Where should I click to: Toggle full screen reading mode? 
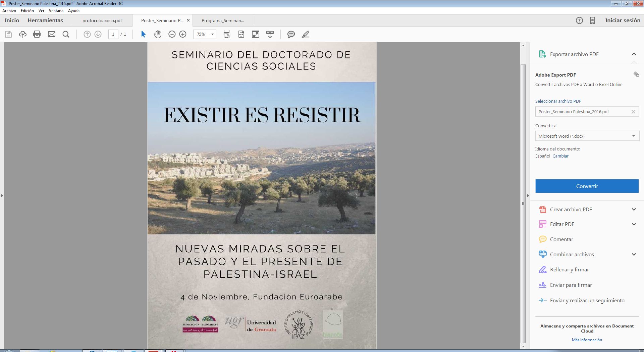click(x=256, y=34)
